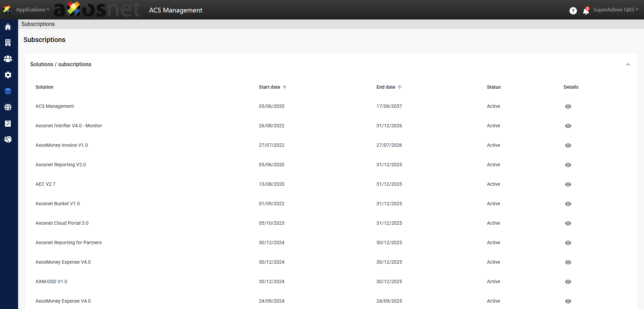Click end date 27/07/2026
The height and width of the screenshot is (309, 644).
(389, 145)
